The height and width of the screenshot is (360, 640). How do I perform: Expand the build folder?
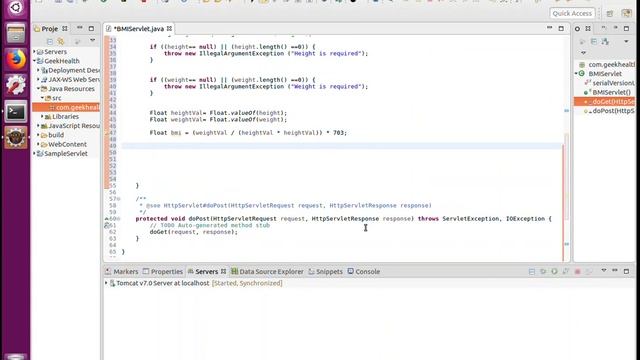(x=38, y=135)
